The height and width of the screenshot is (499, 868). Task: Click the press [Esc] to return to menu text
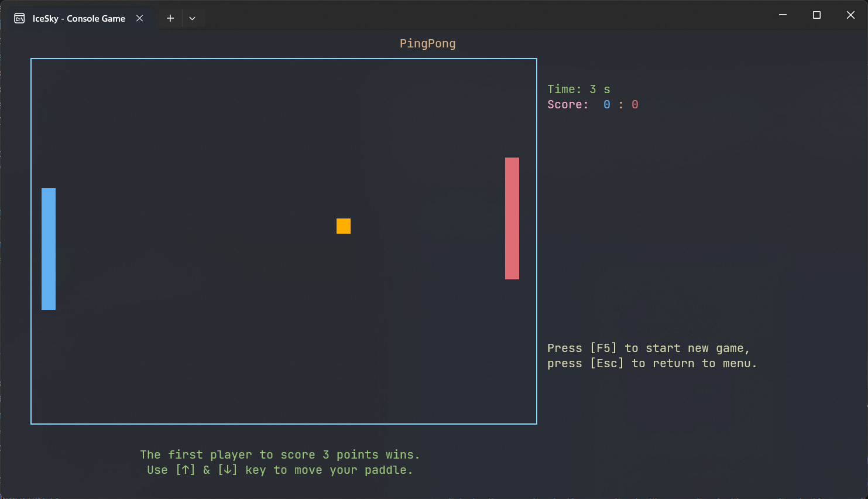[x=652, y=363]
